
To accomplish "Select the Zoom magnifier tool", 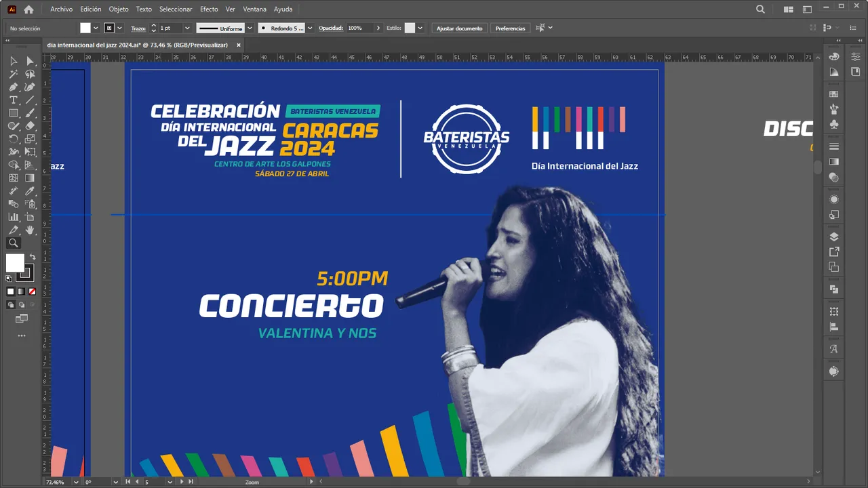I will 14,243.
